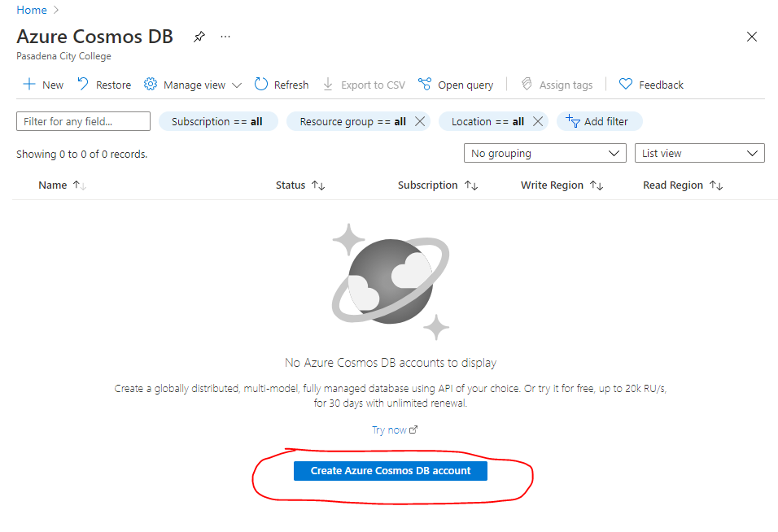The width and height of the screenshot is (778, 532).
Task: Click New to add a Cosmos account
Action: (43, 85)
